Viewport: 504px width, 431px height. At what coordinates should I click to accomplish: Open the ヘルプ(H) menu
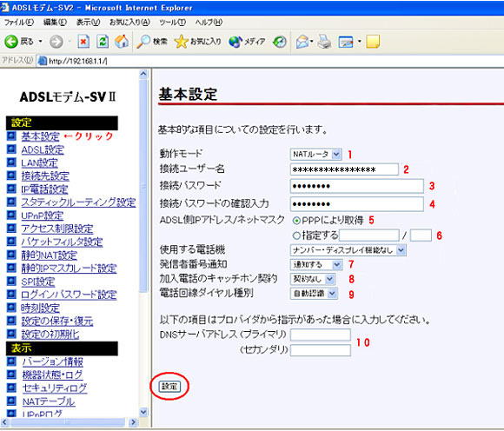[209, 23]
